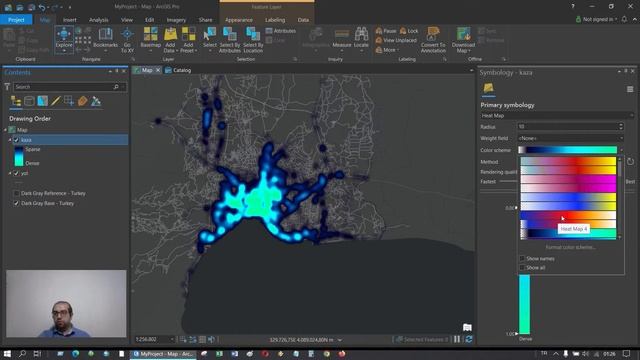This screenshot has height=360, width=640.
Task: Select the Explore navigation tool
Action: pos(64,39)
